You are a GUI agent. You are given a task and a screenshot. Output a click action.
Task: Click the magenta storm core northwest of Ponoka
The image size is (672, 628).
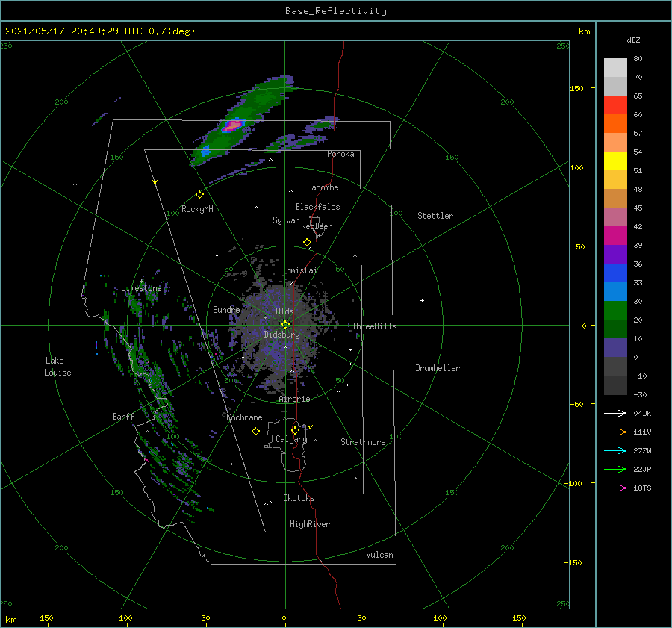pos(233,125)
